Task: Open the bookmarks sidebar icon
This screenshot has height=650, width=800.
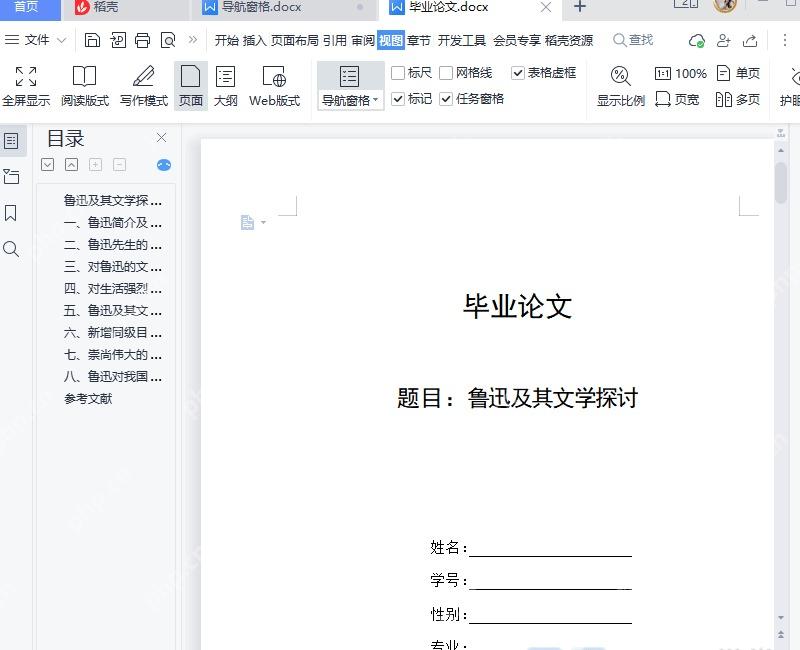Action: click(11, 213)
